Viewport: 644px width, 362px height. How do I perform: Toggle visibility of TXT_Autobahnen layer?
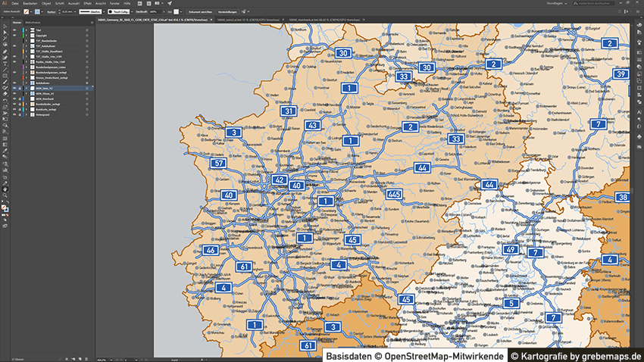click(x=14, y=44)
